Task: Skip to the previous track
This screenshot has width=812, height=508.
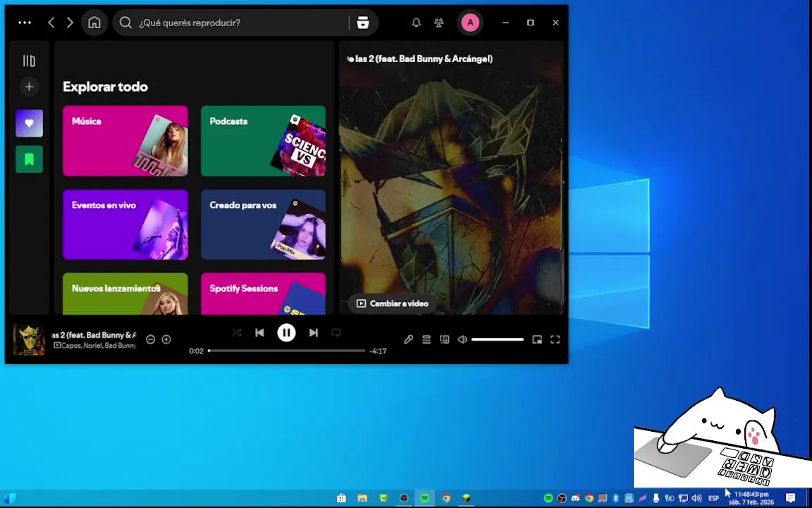Action: pyautogui.click(x=260, y=333)
